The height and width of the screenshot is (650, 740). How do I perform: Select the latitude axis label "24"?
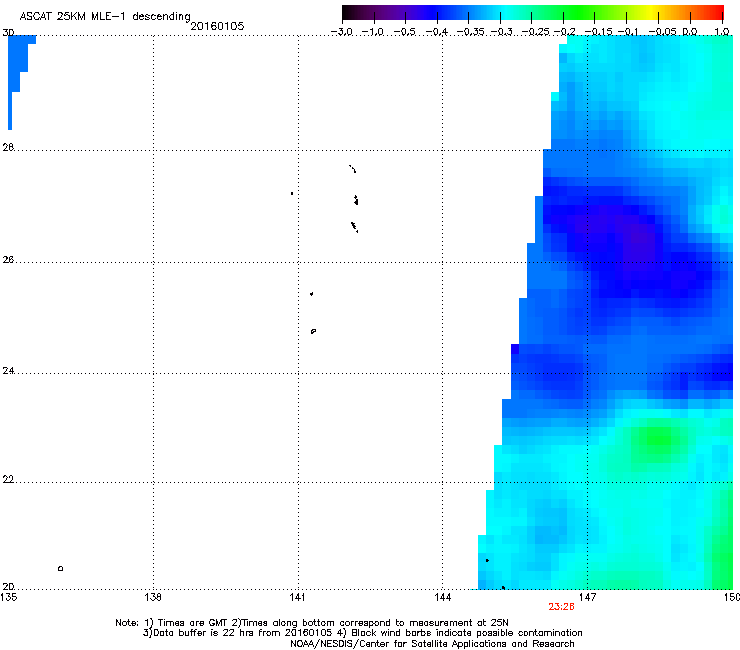tap(8, 371)
